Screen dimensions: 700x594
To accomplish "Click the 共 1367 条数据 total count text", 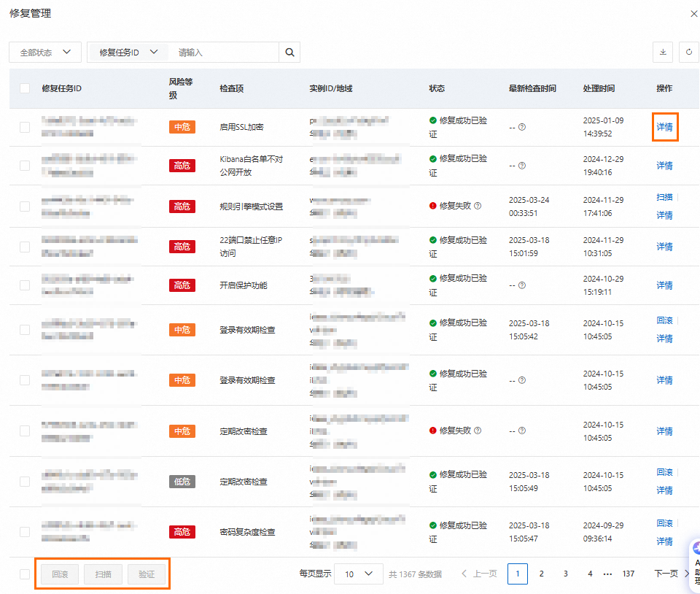I will (415, 574).
